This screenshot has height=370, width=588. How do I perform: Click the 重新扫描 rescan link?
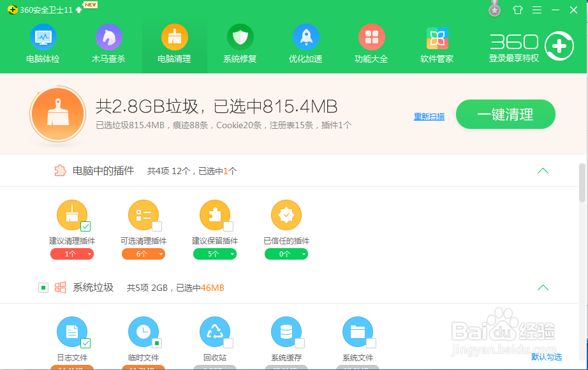coord(429,117)
